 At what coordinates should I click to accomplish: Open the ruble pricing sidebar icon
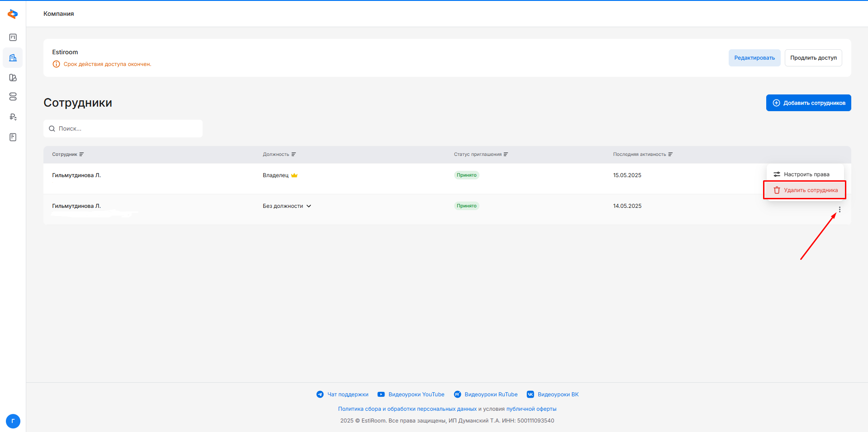[13, 117]
